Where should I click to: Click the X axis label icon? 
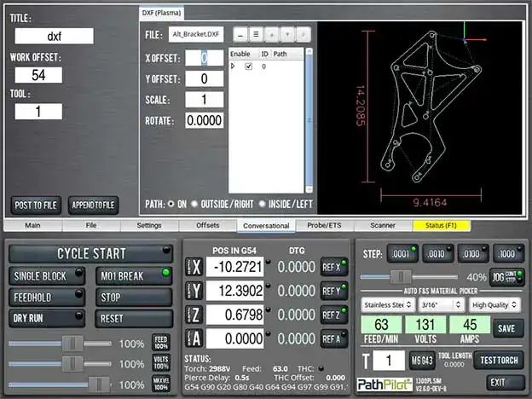pyautogui.click(x=194, y=267)
